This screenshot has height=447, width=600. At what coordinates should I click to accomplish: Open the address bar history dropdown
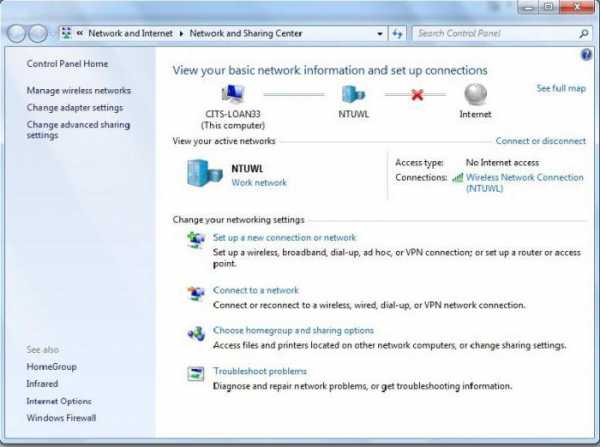coord(380,34)
